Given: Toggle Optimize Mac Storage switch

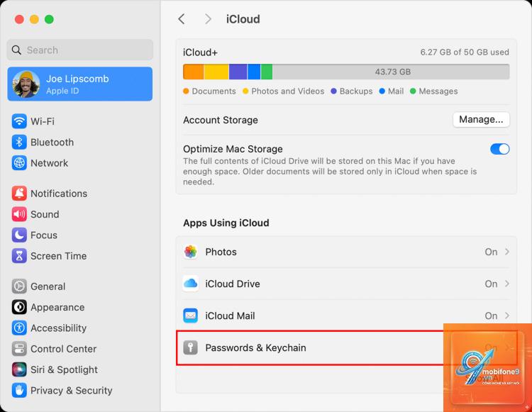Looking at the screenshot, I should (499, 149).
